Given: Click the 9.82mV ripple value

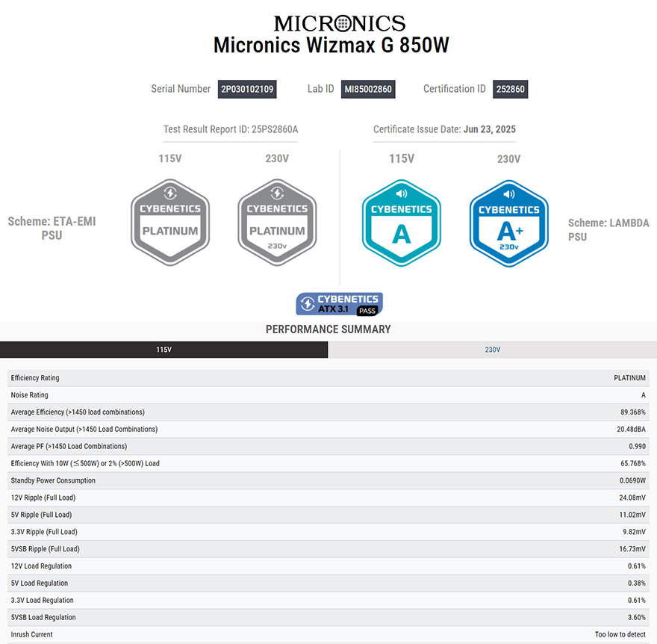Looking at the screenshot, I should [634, 532].
